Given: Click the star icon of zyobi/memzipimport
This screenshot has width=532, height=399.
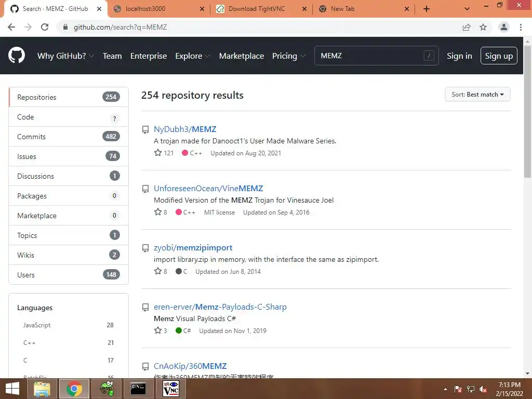Looking at the screenshot, I should (158, 271).
